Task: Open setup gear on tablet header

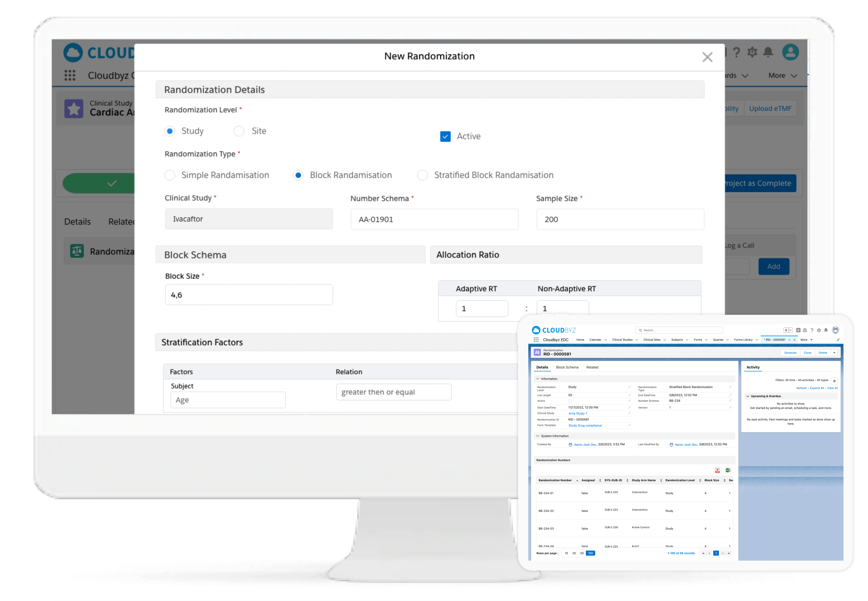Action: [819, 330]
